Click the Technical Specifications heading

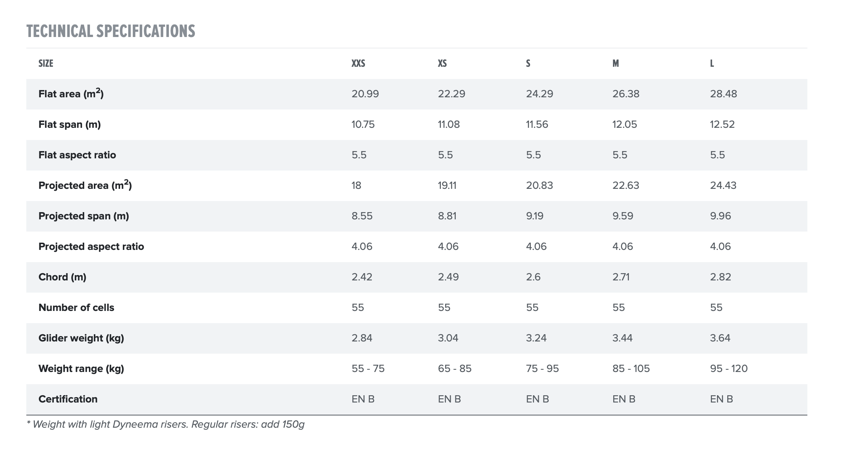[111, 31]
